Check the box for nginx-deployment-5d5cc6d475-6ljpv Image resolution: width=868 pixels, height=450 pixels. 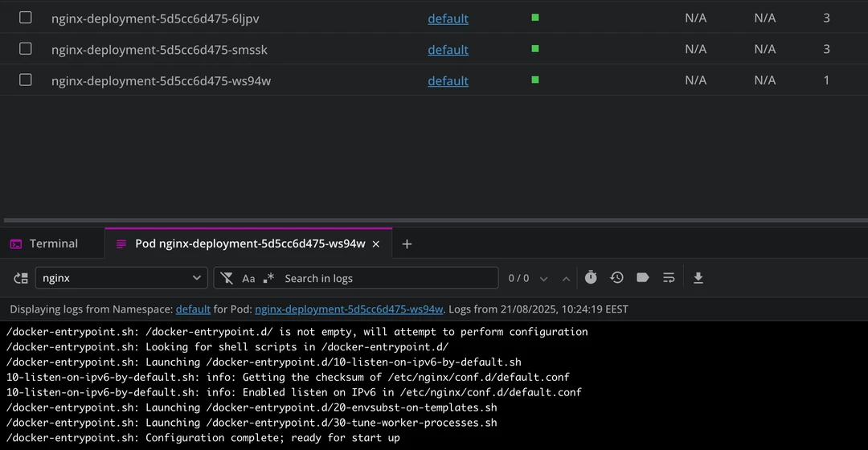(26, 18)
